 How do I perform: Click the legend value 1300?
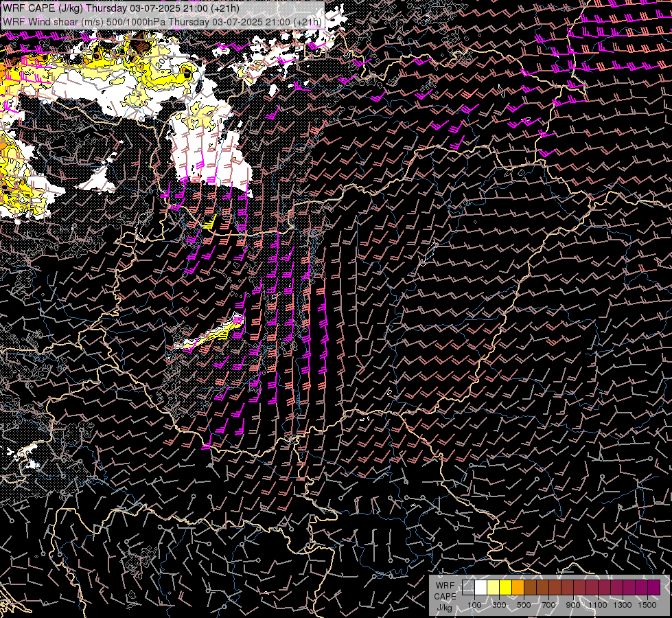(x=623, y=605)
